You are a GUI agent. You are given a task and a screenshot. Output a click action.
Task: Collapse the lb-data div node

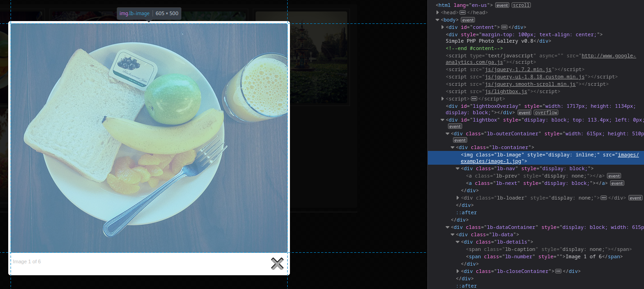coord(453,234)
